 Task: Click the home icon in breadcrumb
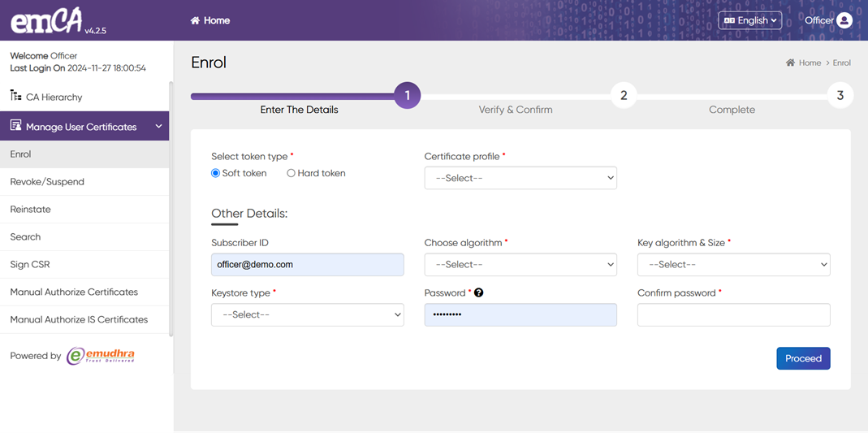coord(790,63)
